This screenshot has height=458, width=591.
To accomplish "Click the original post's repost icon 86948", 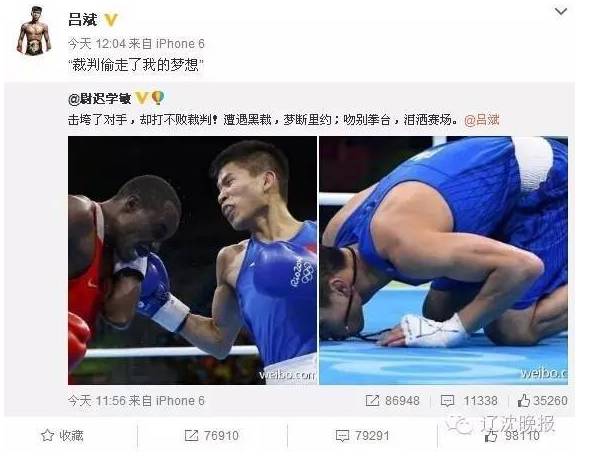I will 393,400.
